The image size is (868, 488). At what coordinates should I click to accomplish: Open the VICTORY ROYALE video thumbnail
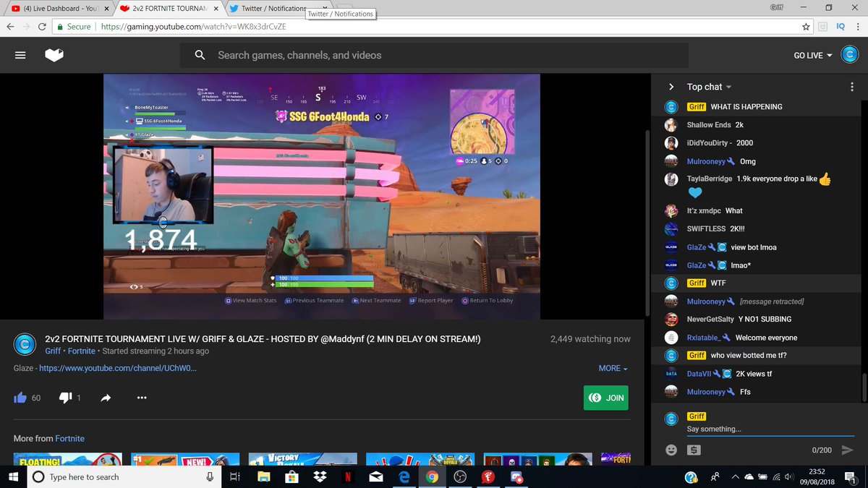(x=303, y=460)
